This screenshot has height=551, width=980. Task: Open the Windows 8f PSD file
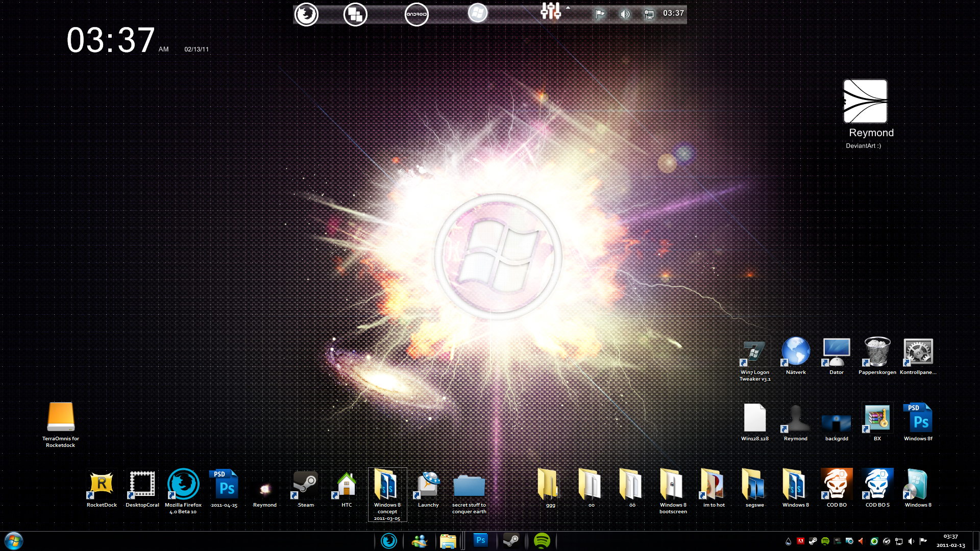918,418
